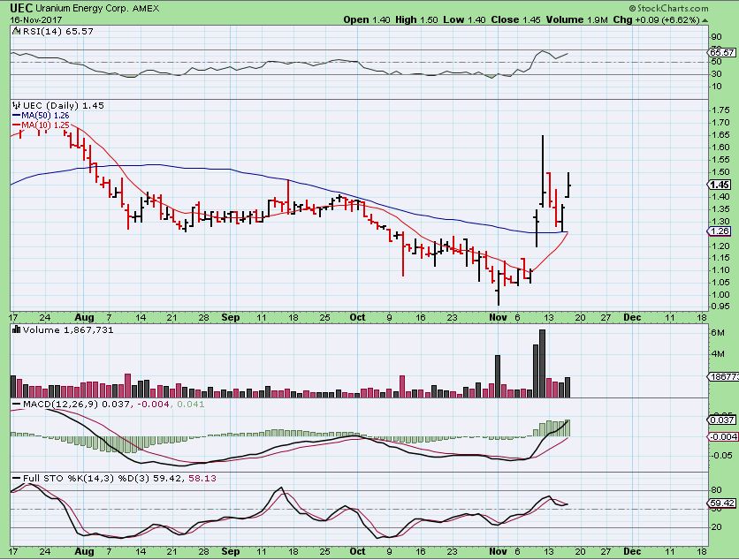Click the Sep label on the bottom time axis
739x560 pixels.
point(231,551)
